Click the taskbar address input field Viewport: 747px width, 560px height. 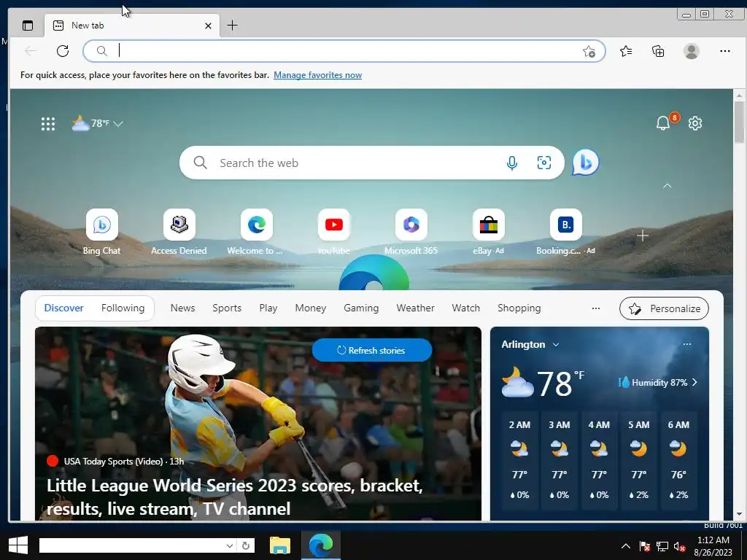point(131,545)
